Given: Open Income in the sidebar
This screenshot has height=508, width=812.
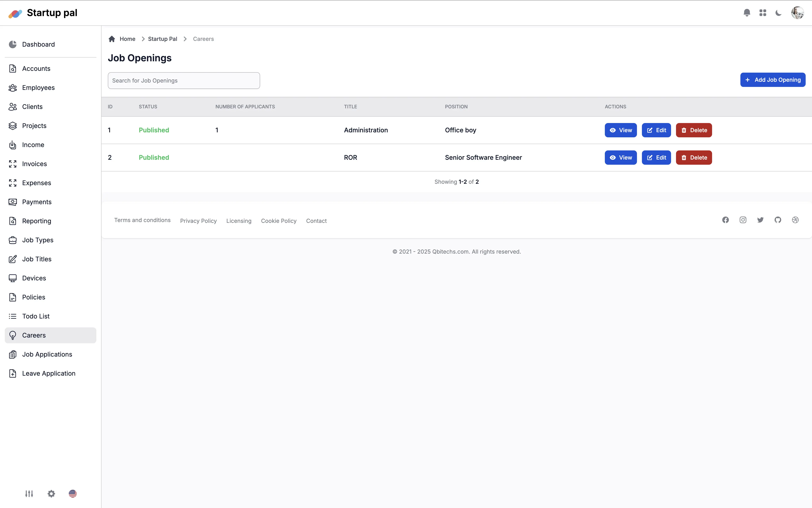Looking at the screenshot, I should [50, 145].
